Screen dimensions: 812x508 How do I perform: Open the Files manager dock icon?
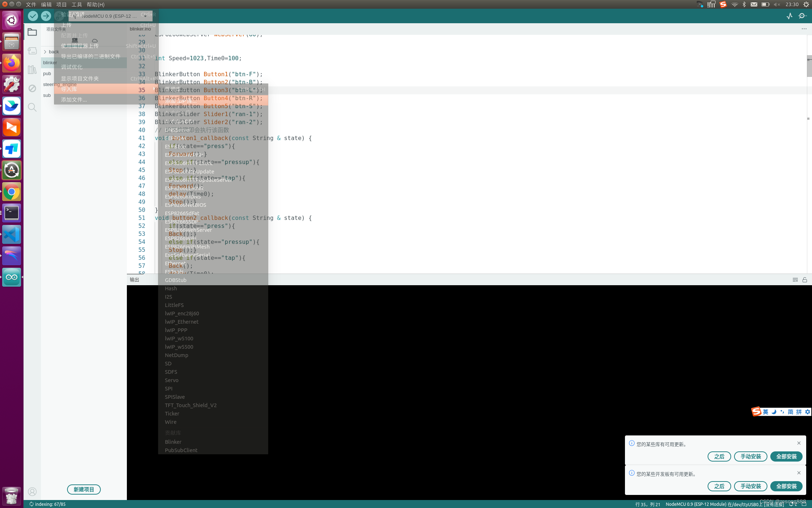12,42
